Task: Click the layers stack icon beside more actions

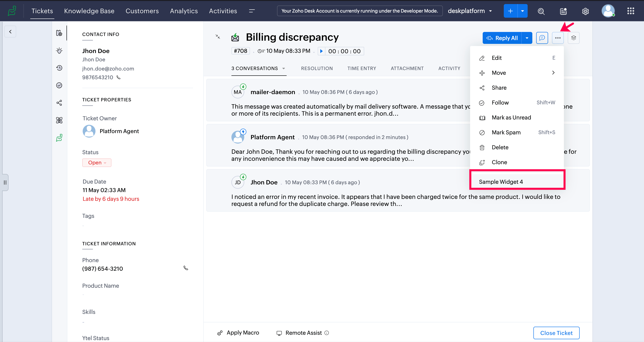Action: click(573, 38)
